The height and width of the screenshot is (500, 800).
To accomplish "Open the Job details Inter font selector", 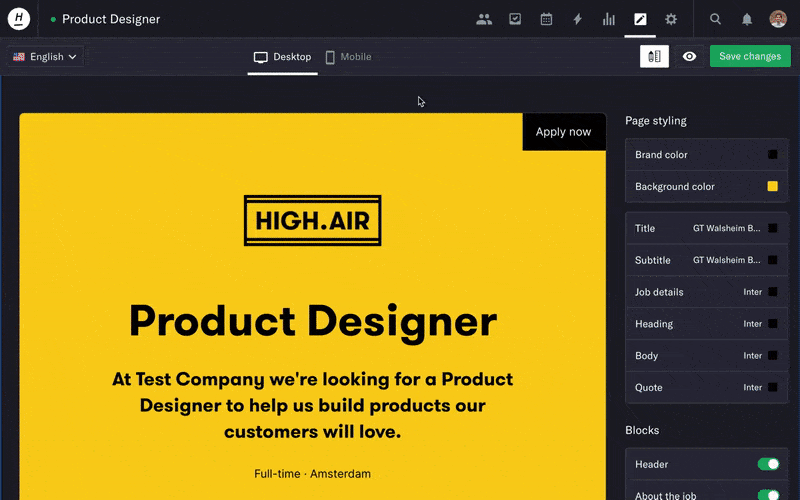I will coord(753,292).
